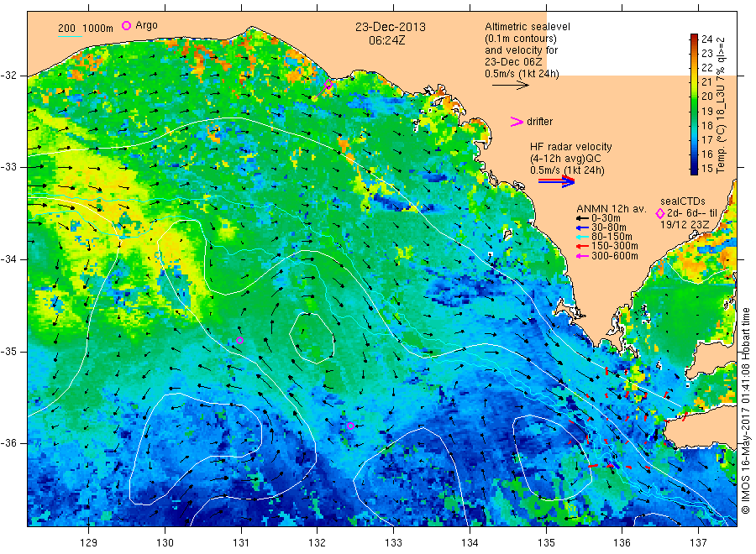This screenshot has width=756, height=554.
Task: Click the latitude axis label '-34'
Action: point(8,259)
